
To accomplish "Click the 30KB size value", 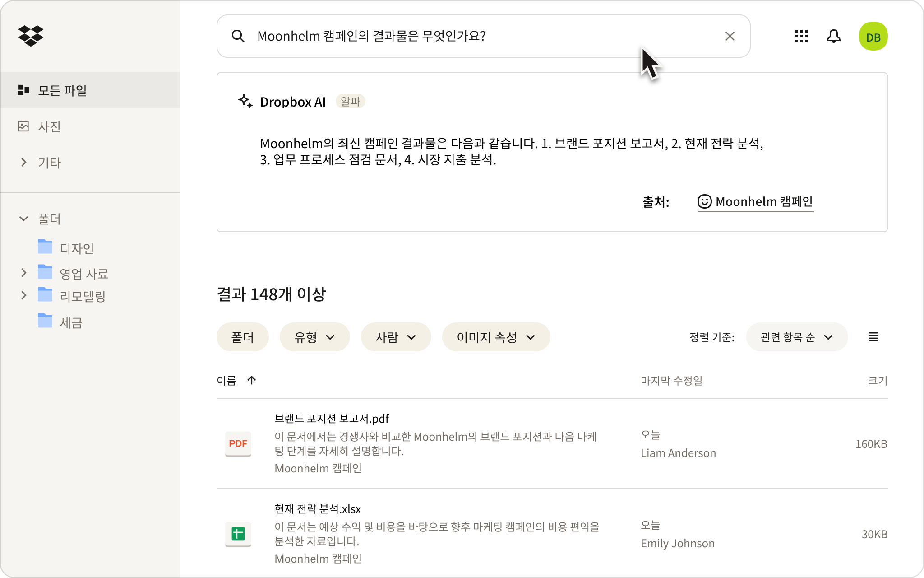I will pos(874,534).
